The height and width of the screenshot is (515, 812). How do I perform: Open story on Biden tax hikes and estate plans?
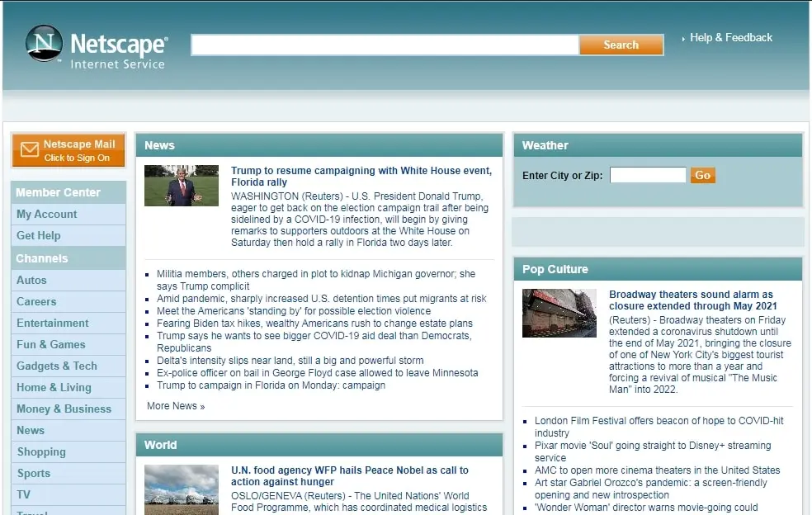[315, 324]
